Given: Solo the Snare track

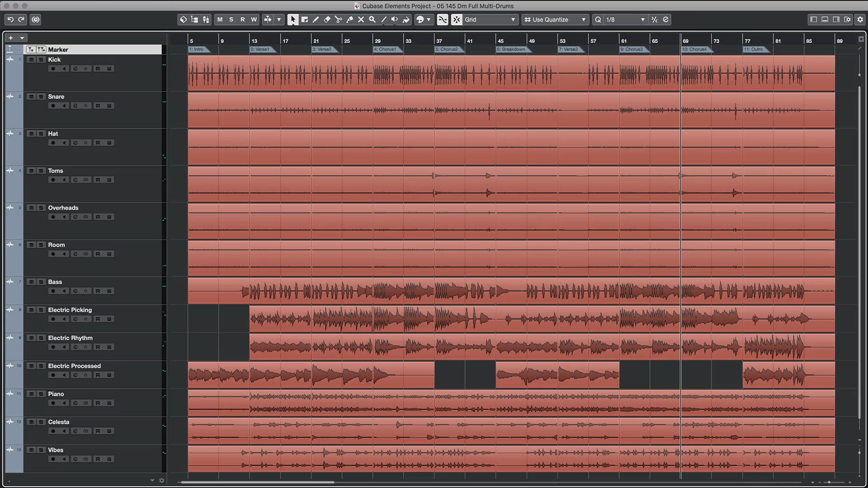Looking at the screenshot, I should pyautogui.click(x=41, y=97).
